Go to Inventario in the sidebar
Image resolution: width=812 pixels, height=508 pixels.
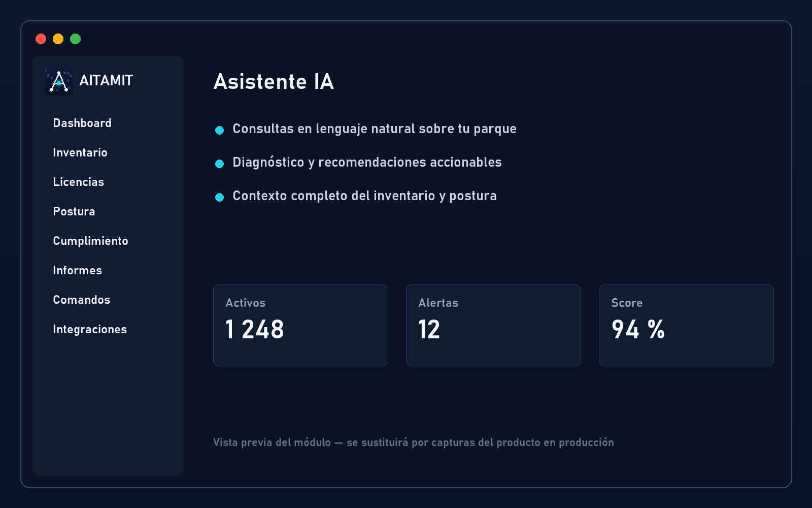click(x=80, y=153)
